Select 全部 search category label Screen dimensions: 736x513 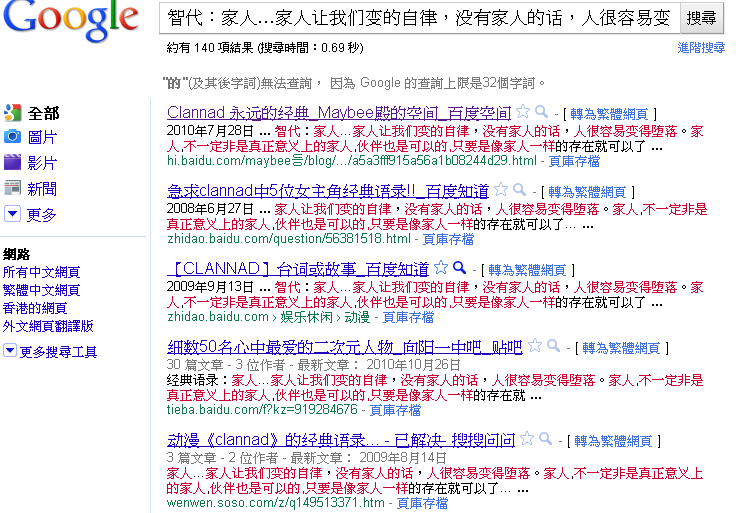(x=43, y=113)
